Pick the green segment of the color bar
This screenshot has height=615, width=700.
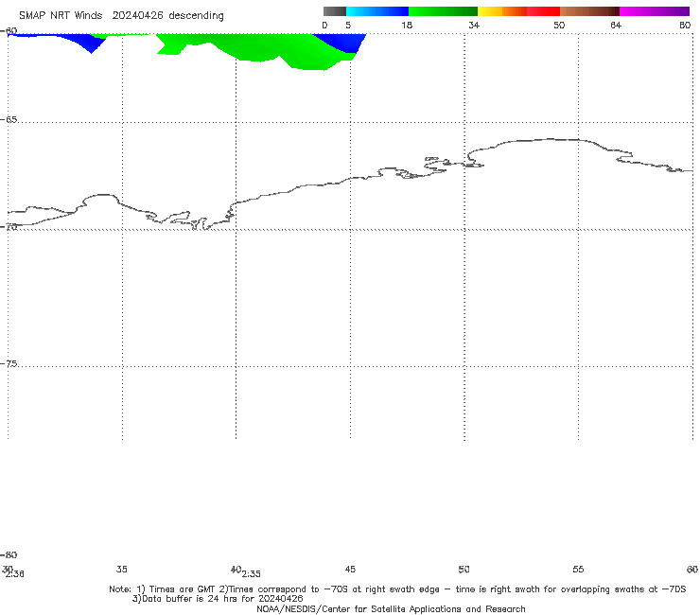[443, 11]
